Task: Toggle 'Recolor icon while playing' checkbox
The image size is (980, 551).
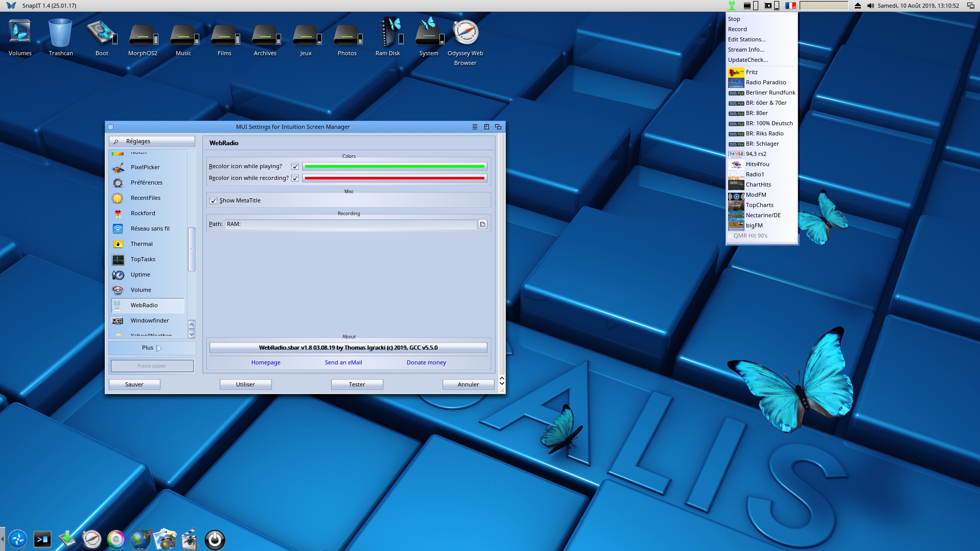Action: pos(295,166)
